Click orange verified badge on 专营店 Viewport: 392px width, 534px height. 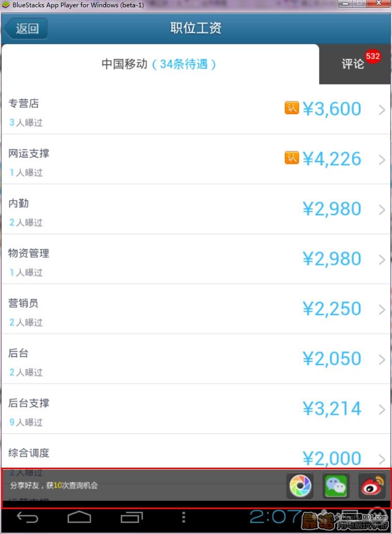(292, 108)
